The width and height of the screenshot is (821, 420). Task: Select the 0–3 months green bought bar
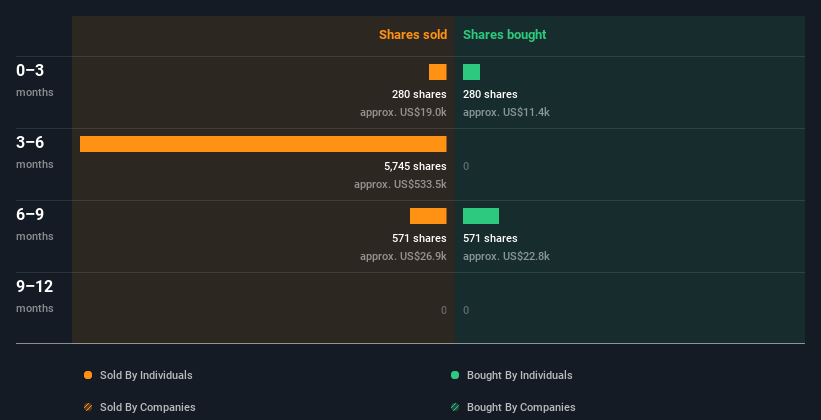point(471,72)
